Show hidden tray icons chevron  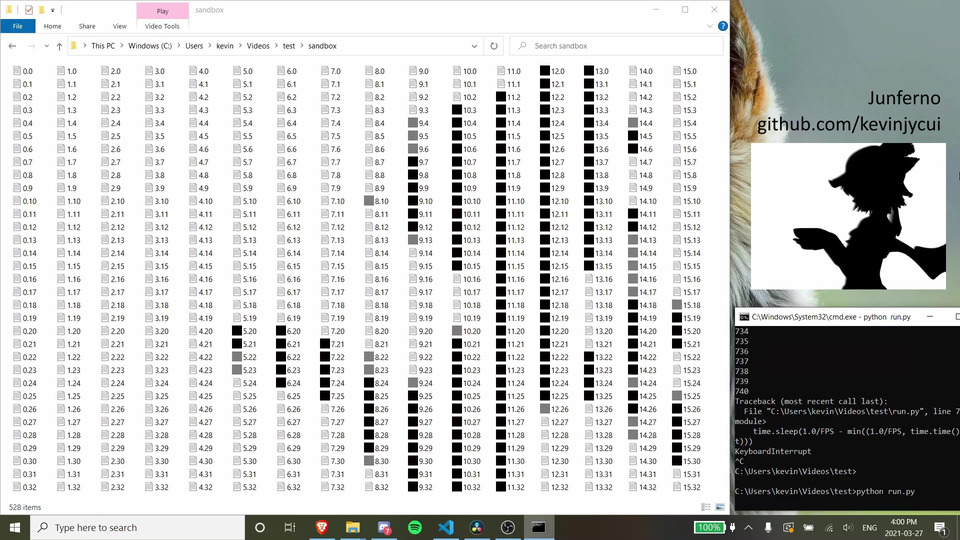[x=749, y=527]
